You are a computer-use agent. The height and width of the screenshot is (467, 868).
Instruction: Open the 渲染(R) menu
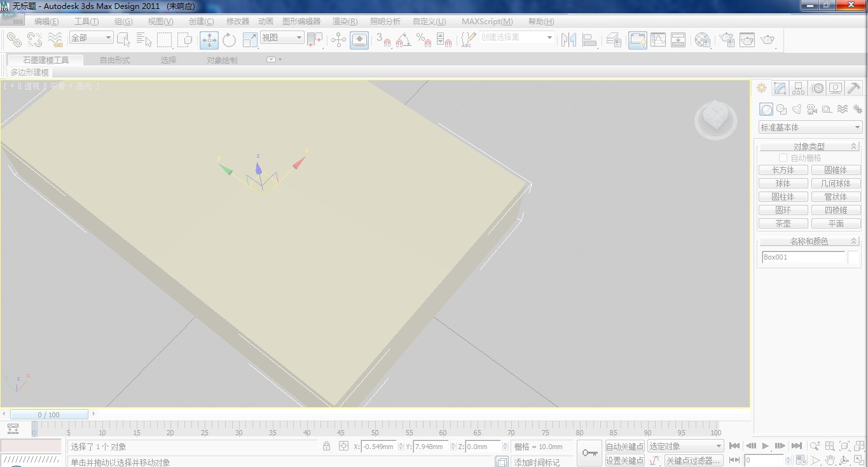[345, 22]
